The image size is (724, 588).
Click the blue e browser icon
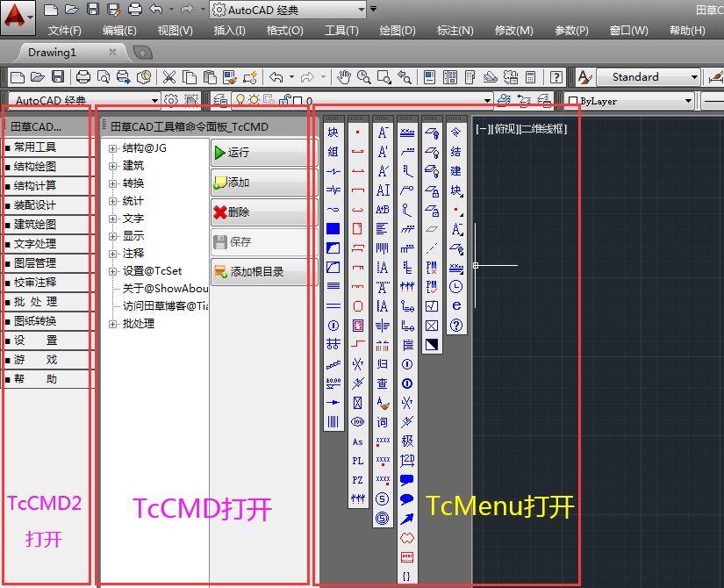(x=455, y=305)
